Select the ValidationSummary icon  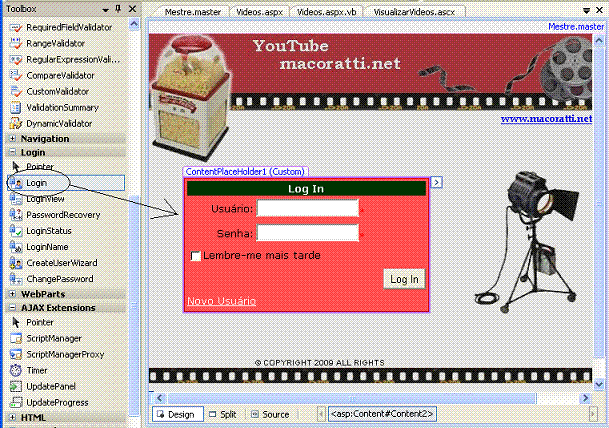pos(16,108)
